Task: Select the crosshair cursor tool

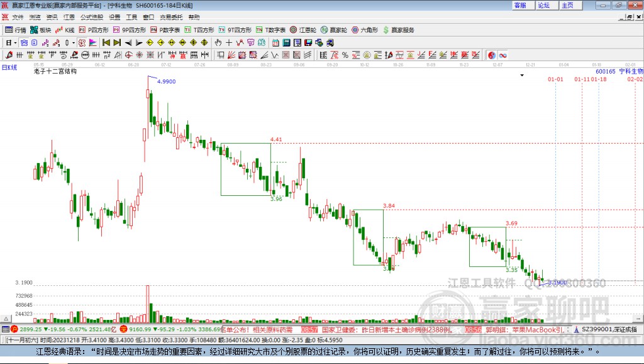Action: tap(229, 43)
